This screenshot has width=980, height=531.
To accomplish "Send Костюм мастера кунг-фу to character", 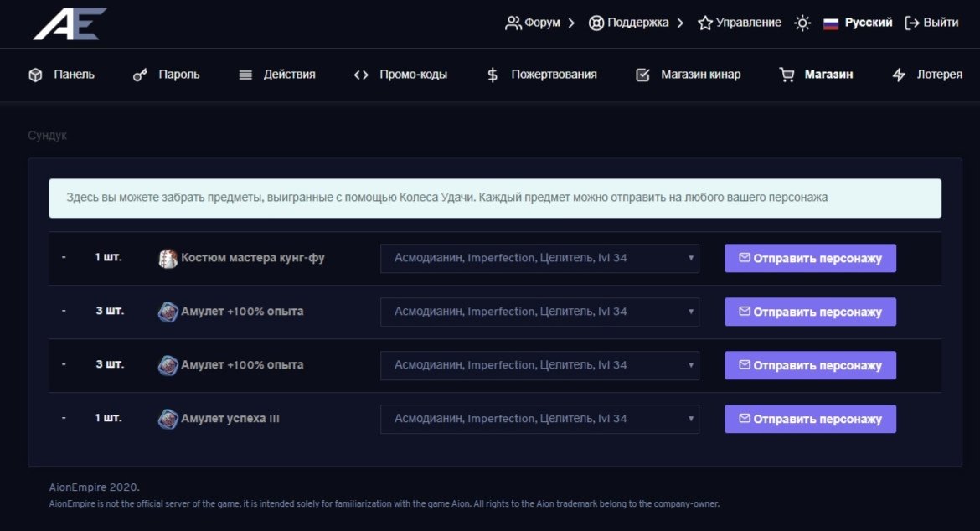I will pos(809,258).
